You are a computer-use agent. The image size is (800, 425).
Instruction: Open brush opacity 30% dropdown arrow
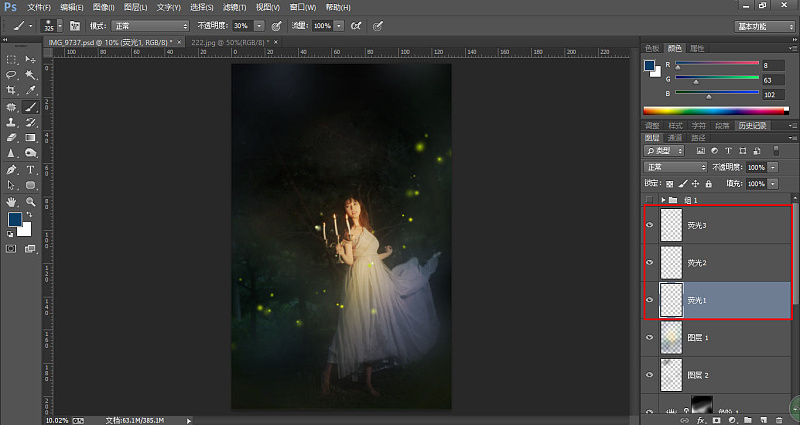pos(260,26)
